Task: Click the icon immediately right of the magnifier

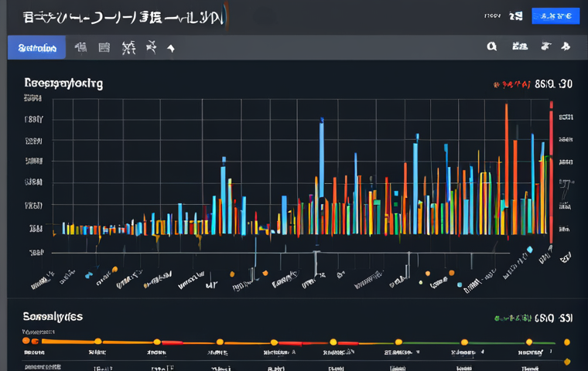Action: [x=520, y=46]
